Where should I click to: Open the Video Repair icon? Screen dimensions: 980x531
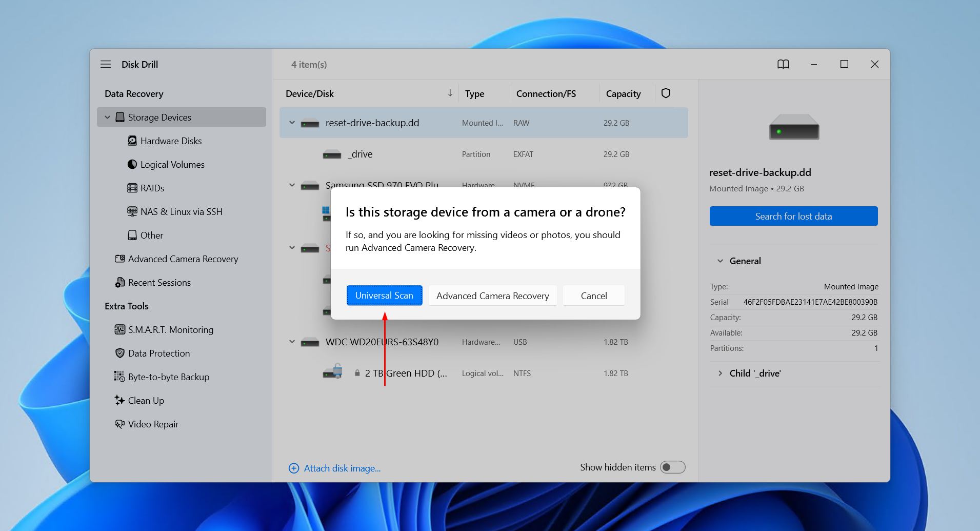[x=120, y=424]
